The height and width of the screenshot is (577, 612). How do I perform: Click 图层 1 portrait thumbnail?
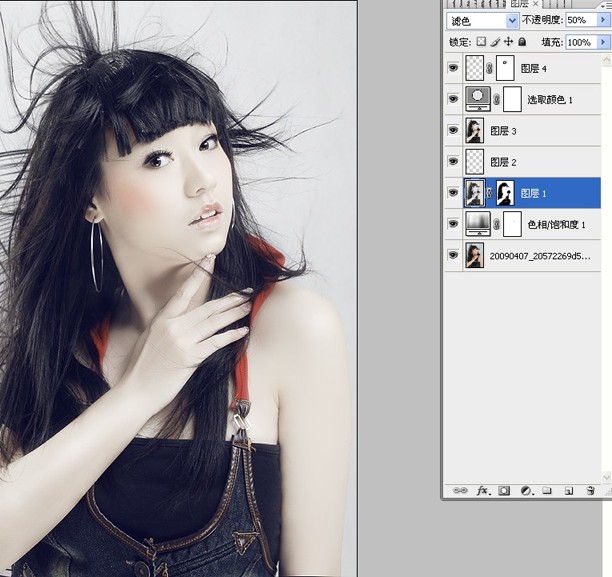coord(475,192)
